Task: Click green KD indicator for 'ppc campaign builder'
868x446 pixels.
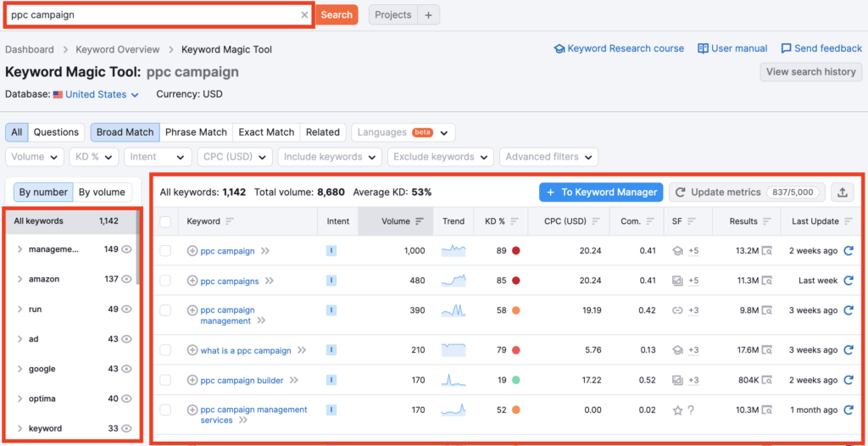Action: [516, 380]
